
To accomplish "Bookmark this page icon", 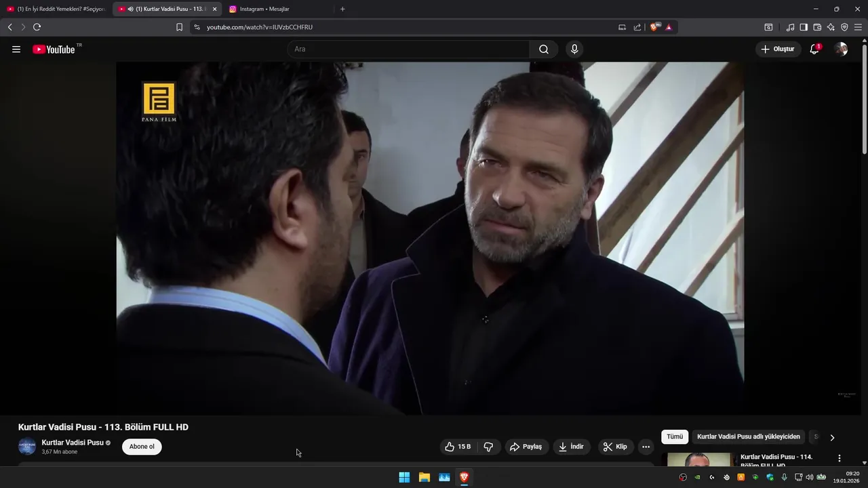I will coord(179,27).
